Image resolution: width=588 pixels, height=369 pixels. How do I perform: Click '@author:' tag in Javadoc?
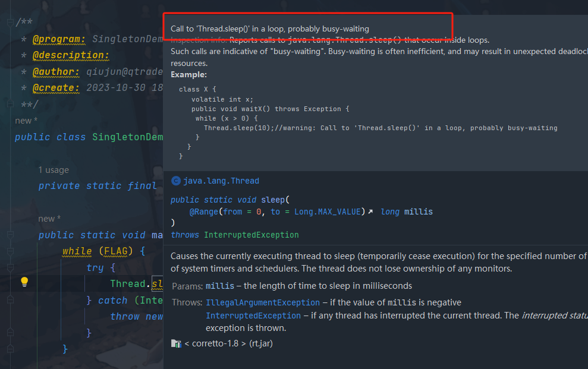tap(56, 71)
